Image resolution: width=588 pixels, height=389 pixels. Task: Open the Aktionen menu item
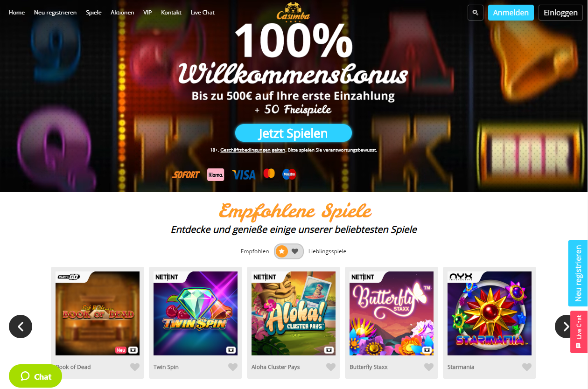point(122,13)
